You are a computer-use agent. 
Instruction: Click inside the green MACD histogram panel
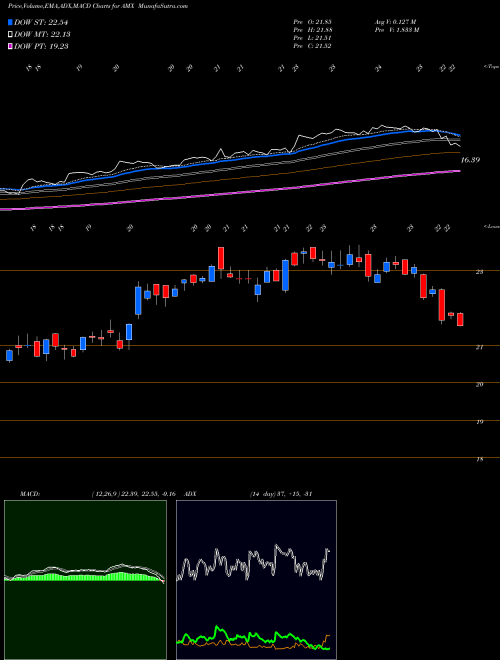[x=85, y=580]
